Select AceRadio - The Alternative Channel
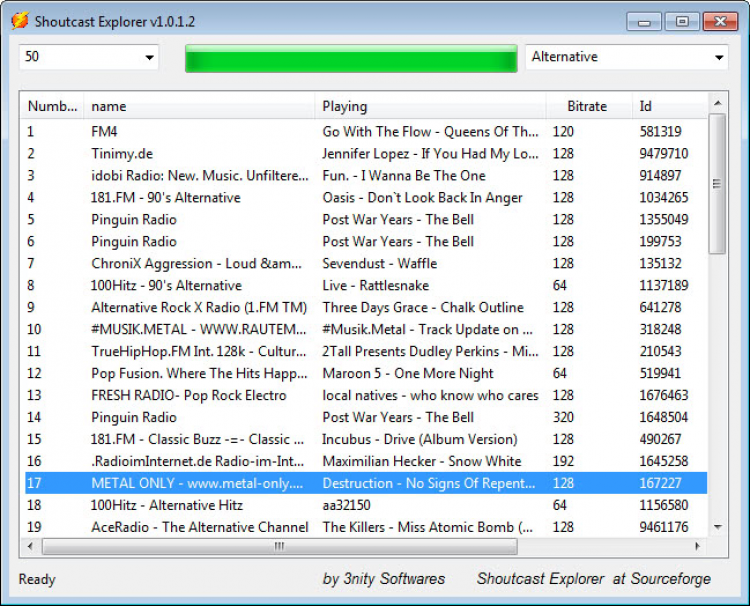Screen dimensions: 750x606 click(x=366, y=527)
